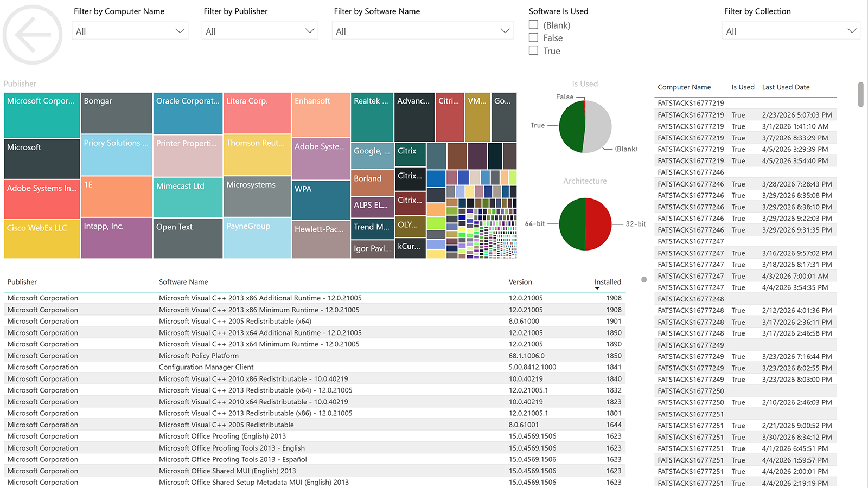Select the Enhansoft treemap tile

[321, 114]
